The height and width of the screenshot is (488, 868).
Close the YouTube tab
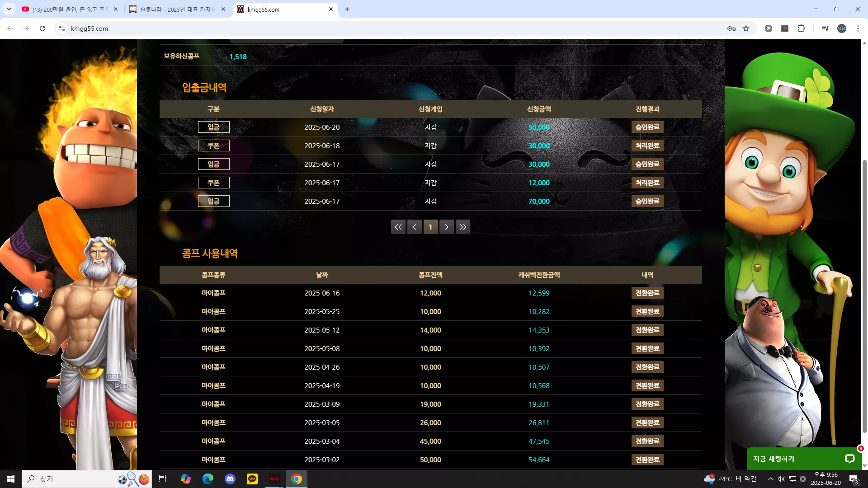click(116, 9)
